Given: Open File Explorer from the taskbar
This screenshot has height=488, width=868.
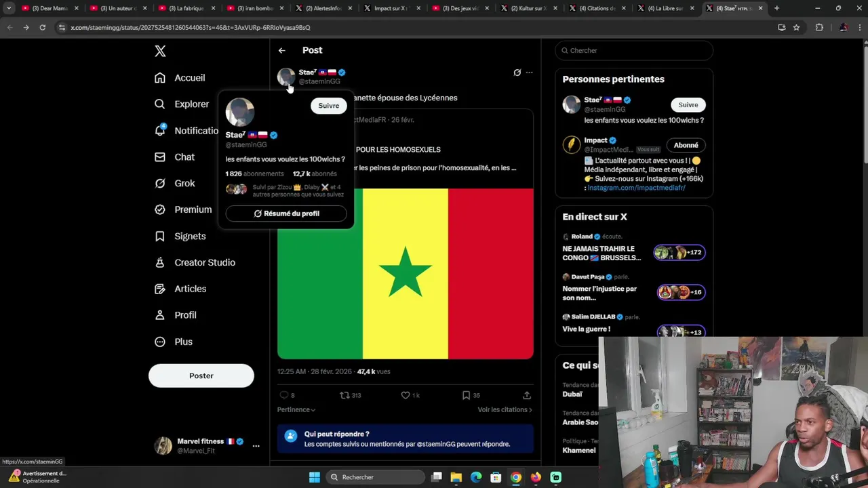Looking at the screenshot, I should click(x=456, y=477).
